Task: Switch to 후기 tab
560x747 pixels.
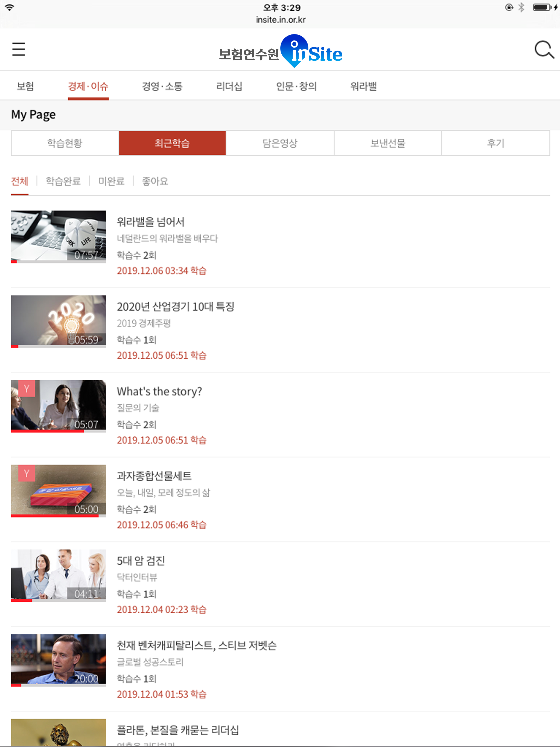Action: [495, 143]
